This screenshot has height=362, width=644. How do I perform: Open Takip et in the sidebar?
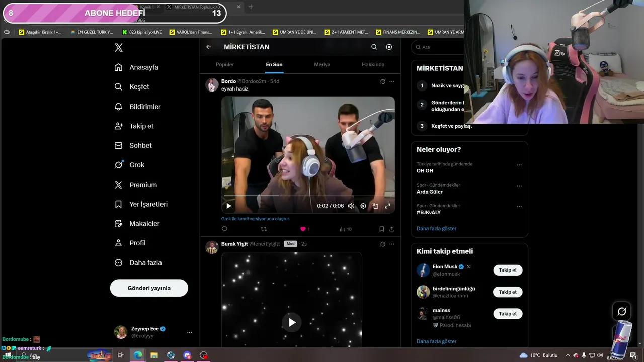coord(134,126)
